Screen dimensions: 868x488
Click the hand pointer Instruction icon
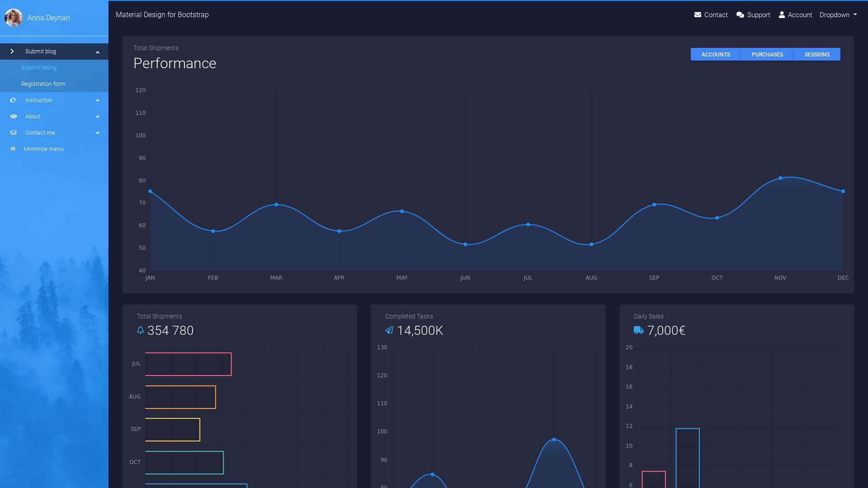point(14,100)
